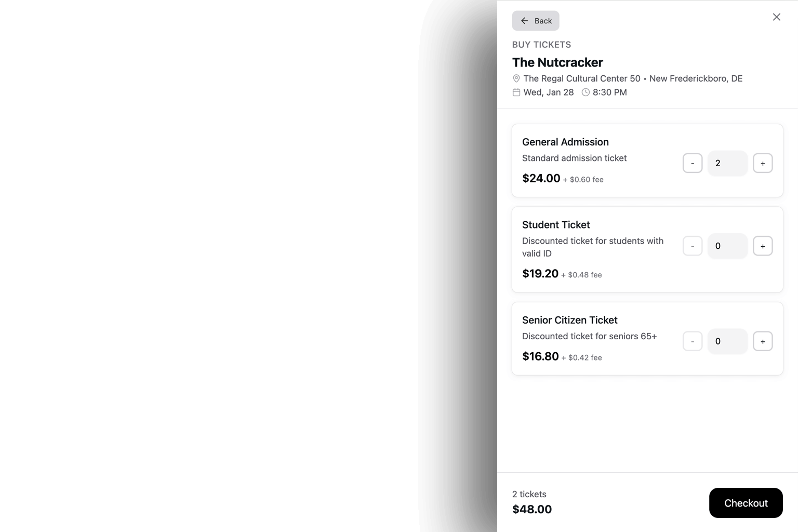
Task: Click The Nutcracker event title
Action: click(x=557, y=62)
